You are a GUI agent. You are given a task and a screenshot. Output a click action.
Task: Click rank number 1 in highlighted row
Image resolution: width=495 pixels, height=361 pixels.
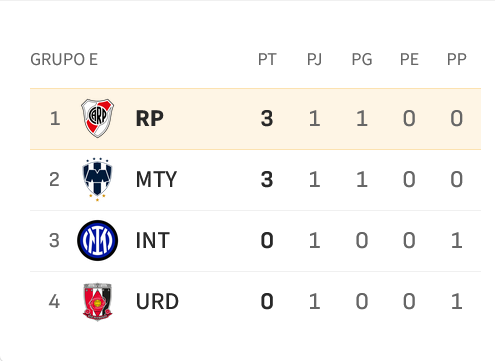tap(55, 118)
